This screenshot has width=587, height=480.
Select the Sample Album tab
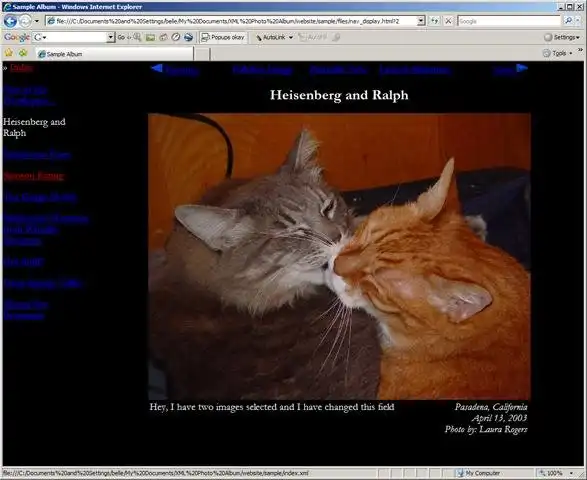114,54
